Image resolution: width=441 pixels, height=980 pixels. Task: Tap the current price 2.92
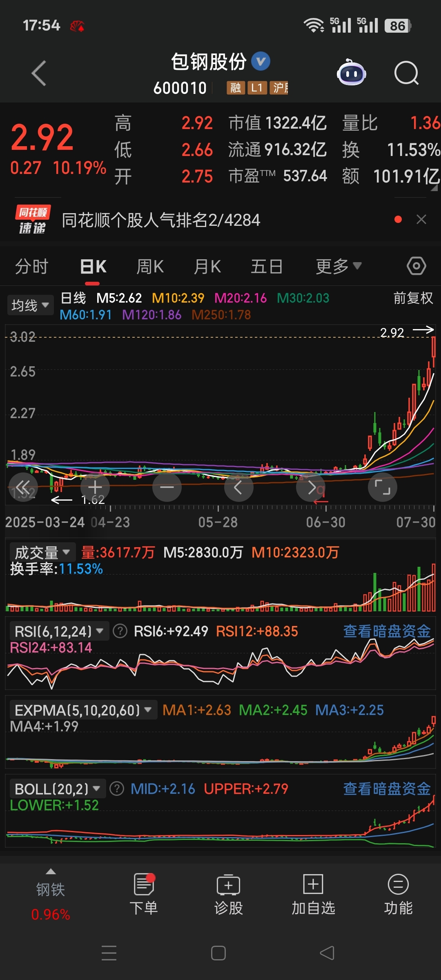click(x=42, y=137)
